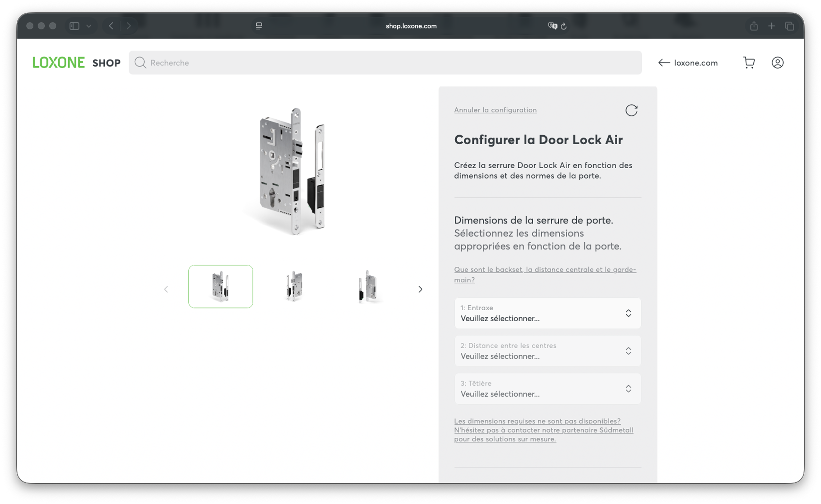The height and width of the screenshot is (504, 821).
Task: Reload the page in Safari
Action: click(564, 26)
